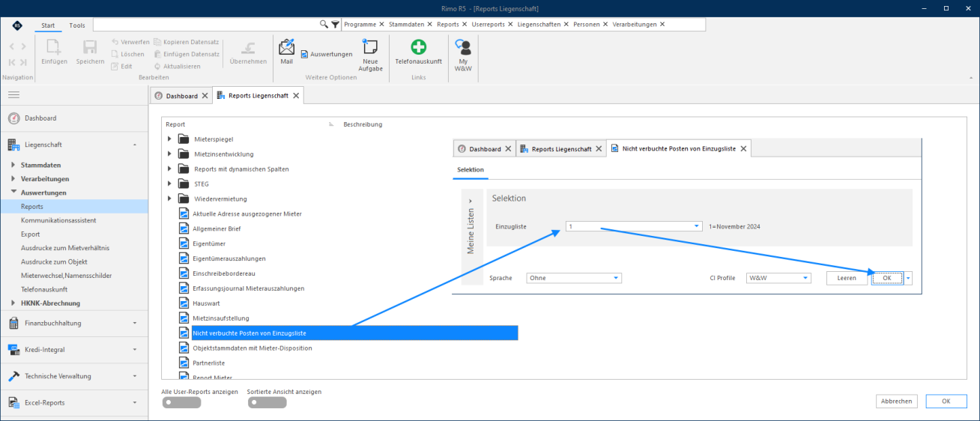This screenshot has height=421, width=980.
Task: Select the Selektion tab in the inset
Action: pos(471,170)
